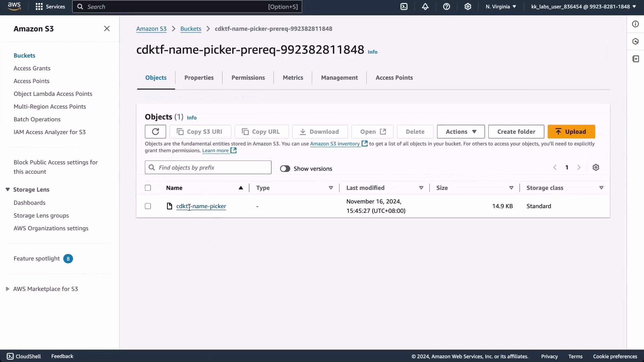Open Feature spotlight in sidebar
Image resolution: width=644 pixels, height=362 pixels.
(37, 259)
